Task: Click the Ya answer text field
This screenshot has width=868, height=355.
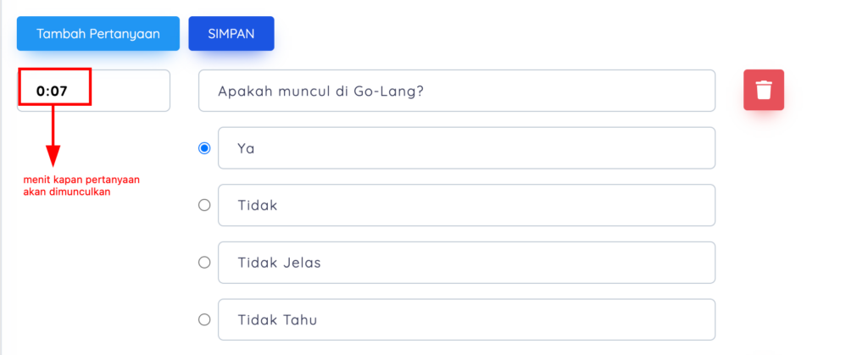Action: pos(467,148)
